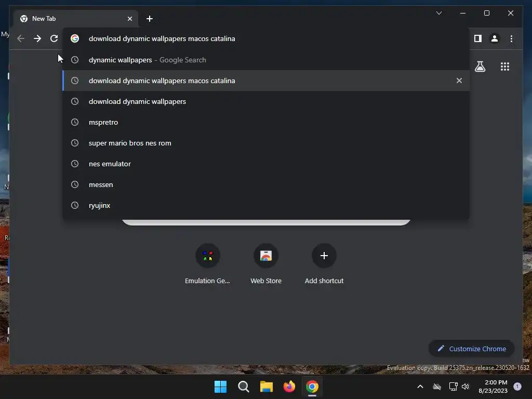
Task: Select highlighted 'download dynamic wallpapers macos catalina' suggestion
Action: pos(266,81)
